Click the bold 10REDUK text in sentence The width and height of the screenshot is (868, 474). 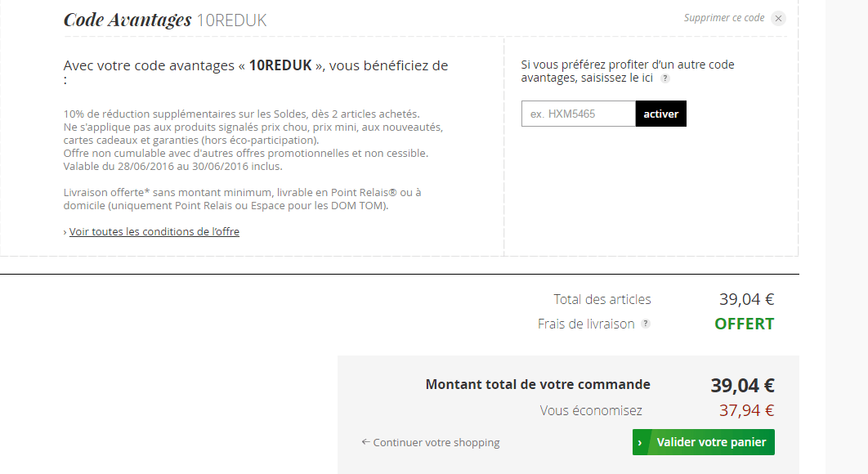point(280,65)
